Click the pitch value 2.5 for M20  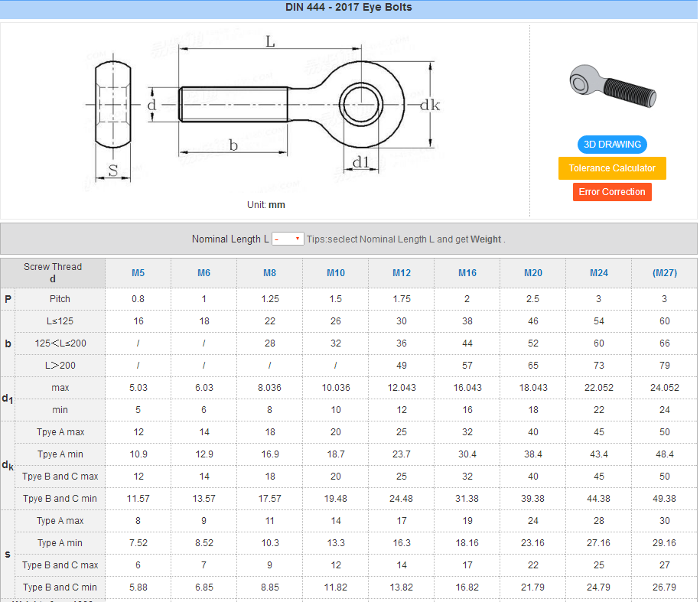532,299
